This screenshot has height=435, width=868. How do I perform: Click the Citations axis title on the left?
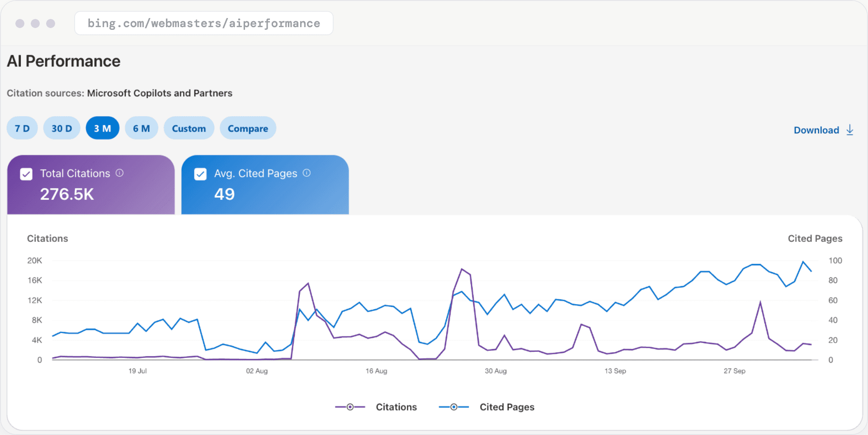pyautogui.click(x=47, y=238)
